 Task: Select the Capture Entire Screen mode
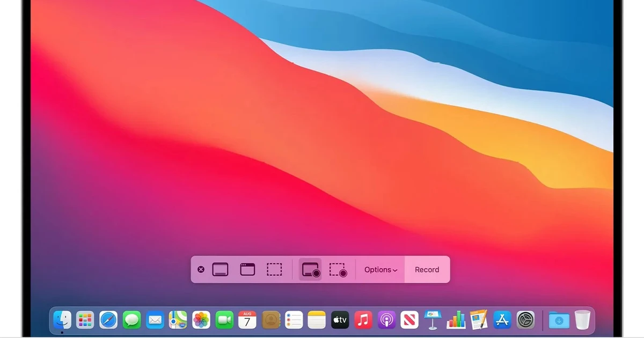[221, 269]
